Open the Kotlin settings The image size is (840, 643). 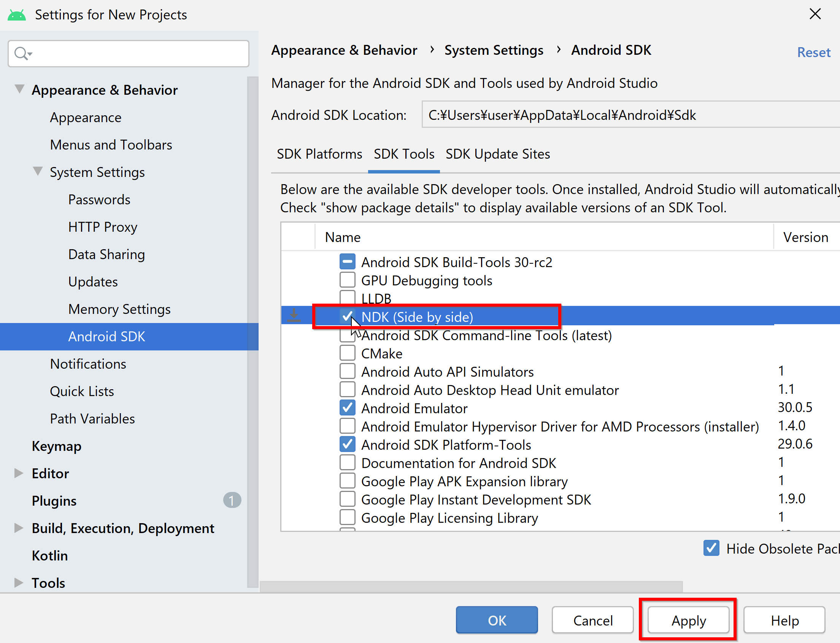click(x=50, y=555)
